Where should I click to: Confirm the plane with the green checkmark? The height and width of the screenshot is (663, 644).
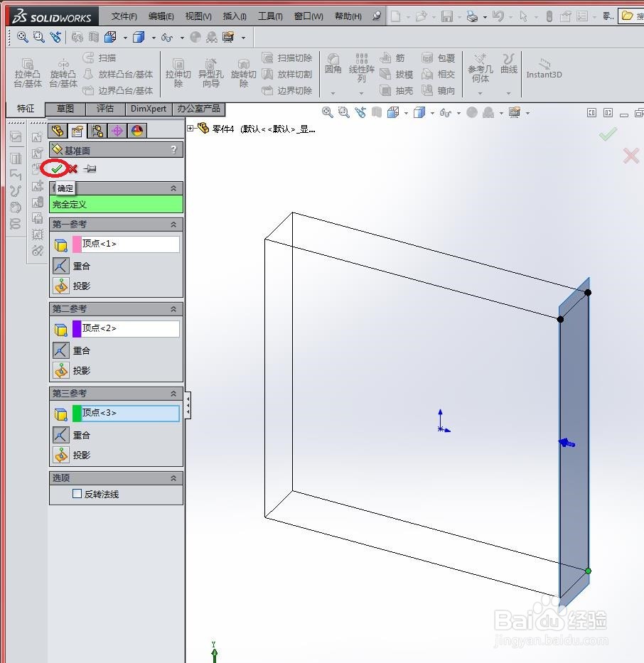(x=56, y=169)
